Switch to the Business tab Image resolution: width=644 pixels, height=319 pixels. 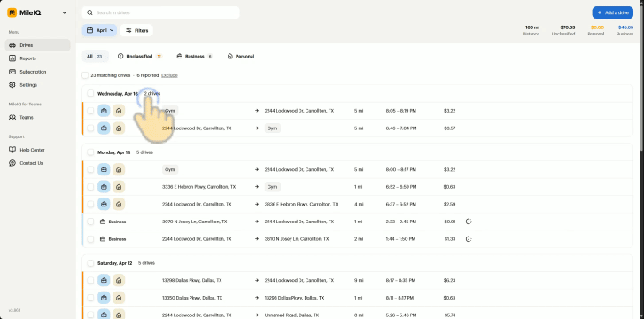pyautogui.click(x=195, y=57)
